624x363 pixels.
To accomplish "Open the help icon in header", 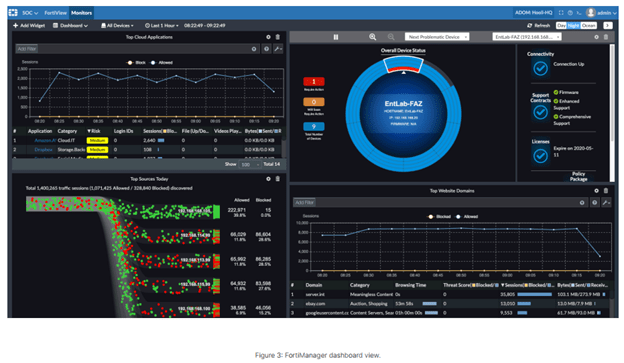I will (x=570, y=13).
